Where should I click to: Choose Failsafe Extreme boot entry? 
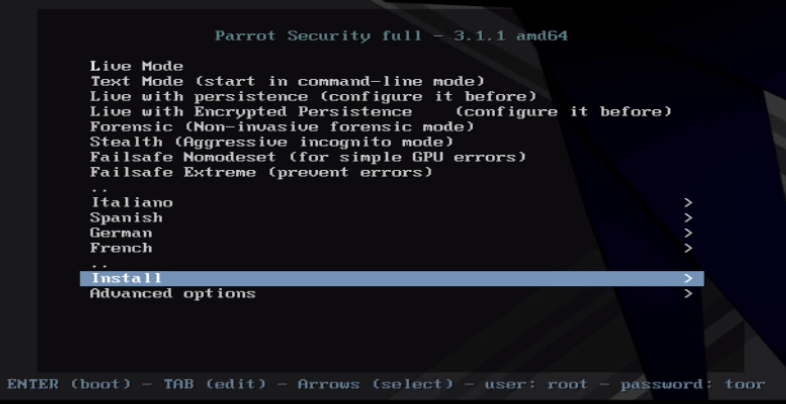[261, 172]
